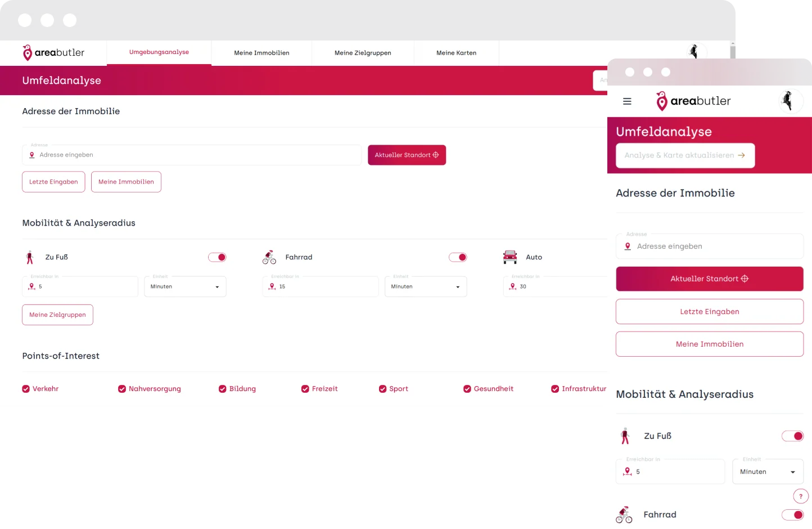Click crosshair icon on desktop Aktueller Standort button

click(x=435, y=155)
